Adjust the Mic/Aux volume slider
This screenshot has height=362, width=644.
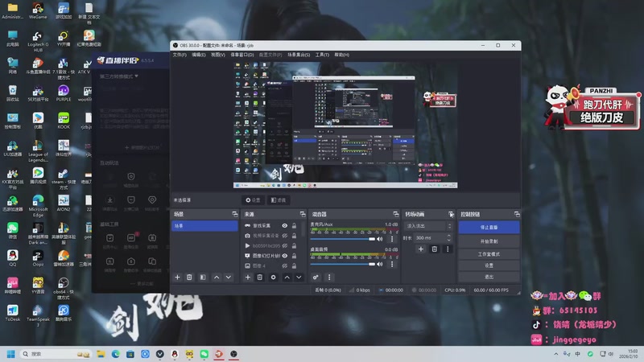point(343,239)
